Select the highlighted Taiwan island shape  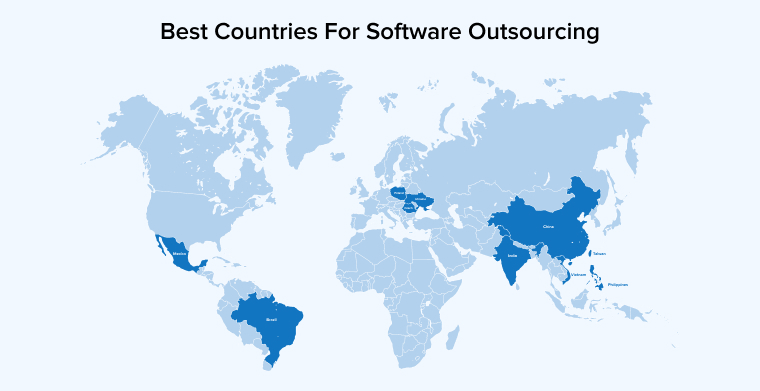[x=589, y=253]
